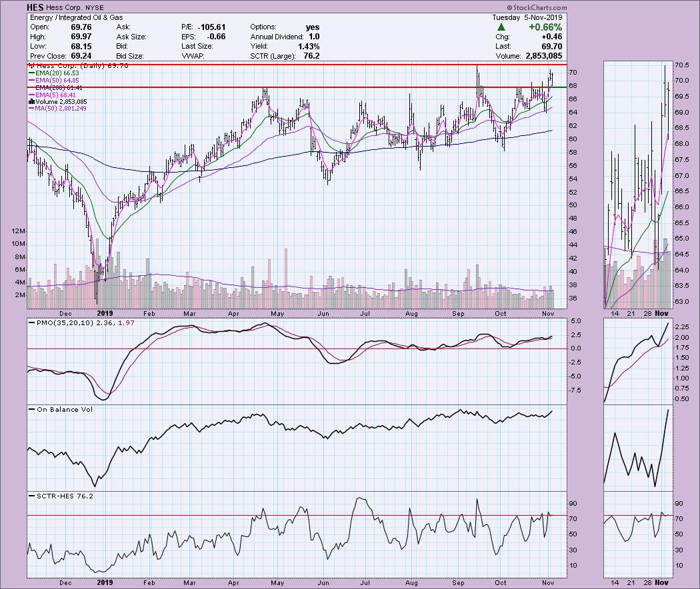Click the VWAP label
This screenshot has height=589, width=700.
193,56
